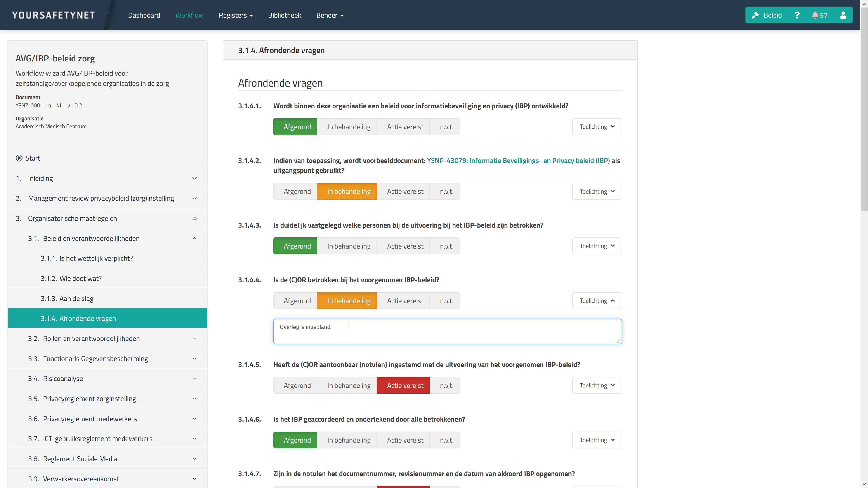The image size is (868, 488).
Task: Click the YOURSAFETYNET logo
Action: pos(53,15)
